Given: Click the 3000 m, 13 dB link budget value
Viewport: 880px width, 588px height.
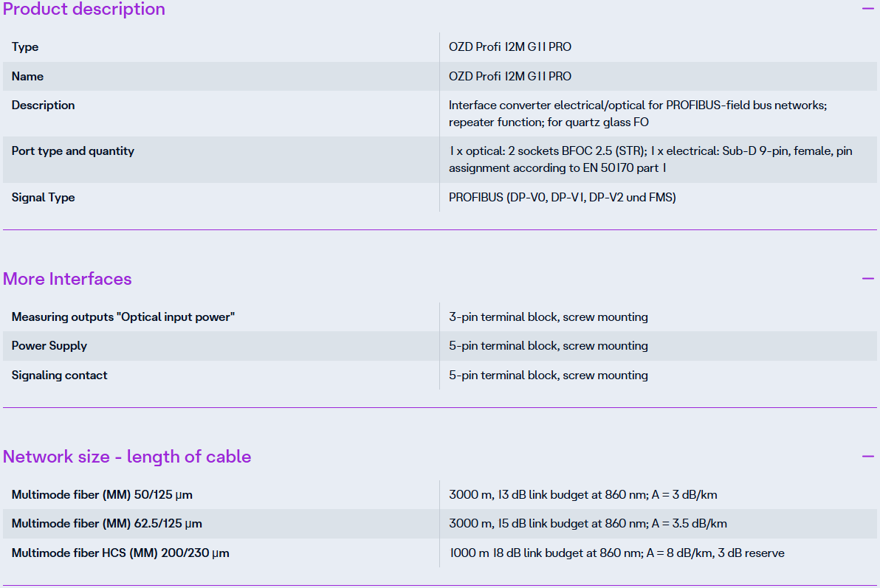Looking at the screenshot, I should pos(583,495).
